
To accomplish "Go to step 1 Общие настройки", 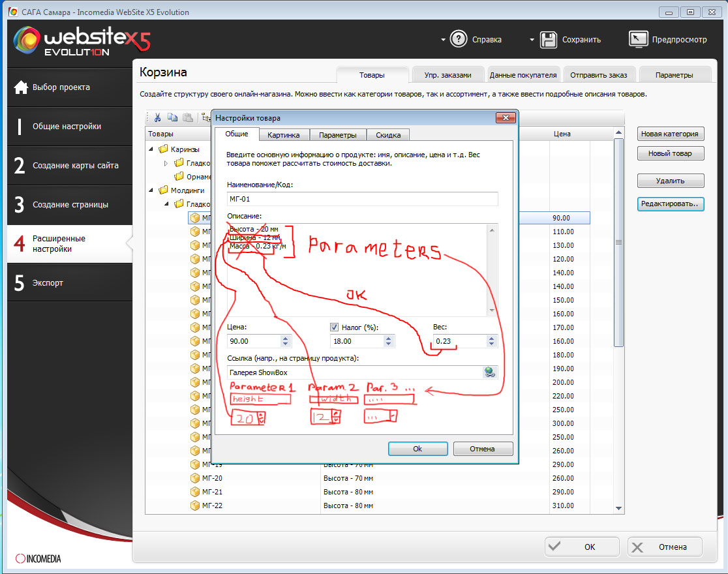I will pyautogui.click(x=70, y=127).
